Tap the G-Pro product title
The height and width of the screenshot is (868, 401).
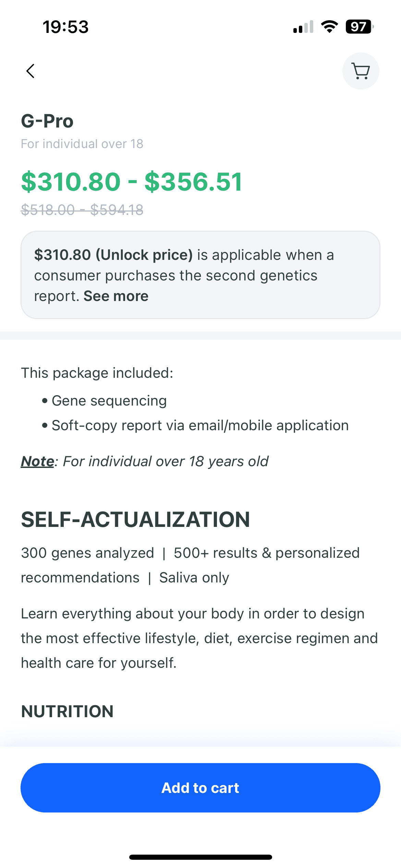click(47, 121)
